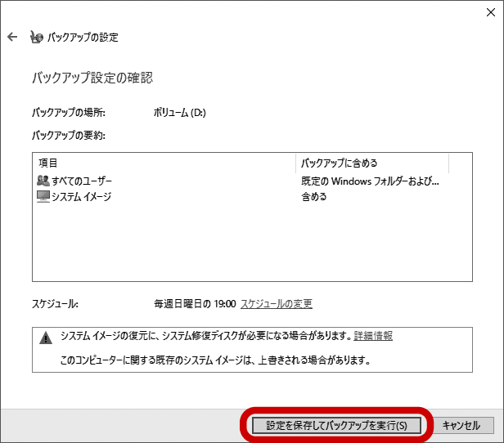Click the 含める cell for system image
Screen dimensions: 504x443
click(314, 196)
